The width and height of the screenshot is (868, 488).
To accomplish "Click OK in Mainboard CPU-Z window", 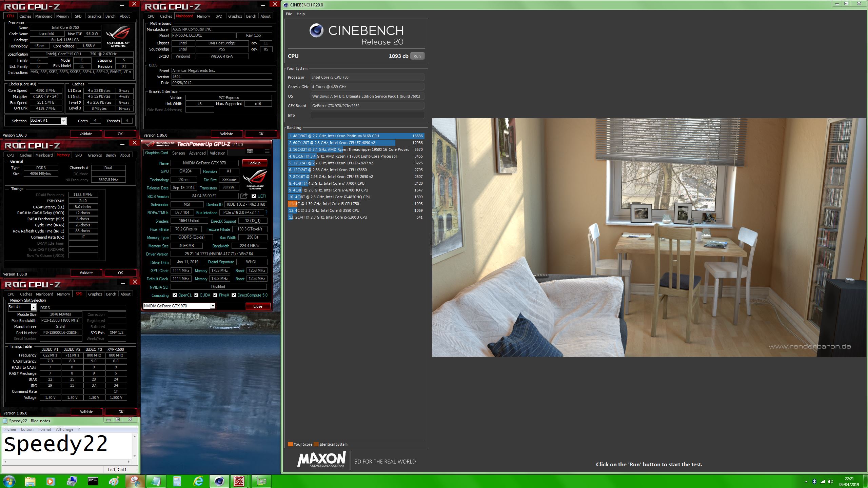I will coord(261,134).
